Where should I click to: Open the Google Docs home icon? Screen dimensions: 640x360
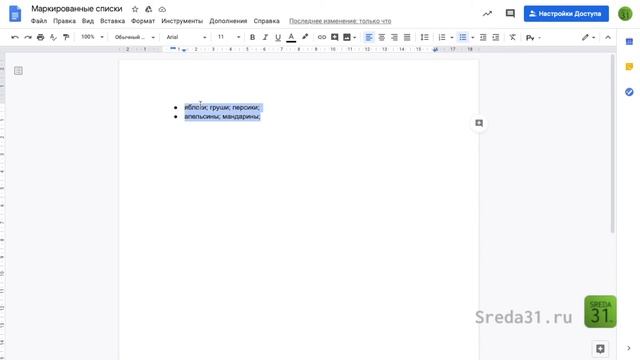(15, 13)
